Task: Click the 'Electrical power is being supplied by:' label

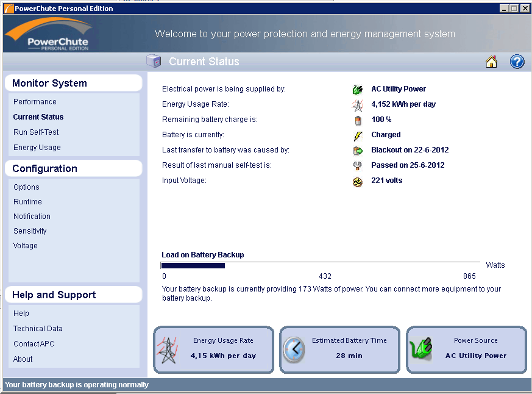Action: click(224, 89)
